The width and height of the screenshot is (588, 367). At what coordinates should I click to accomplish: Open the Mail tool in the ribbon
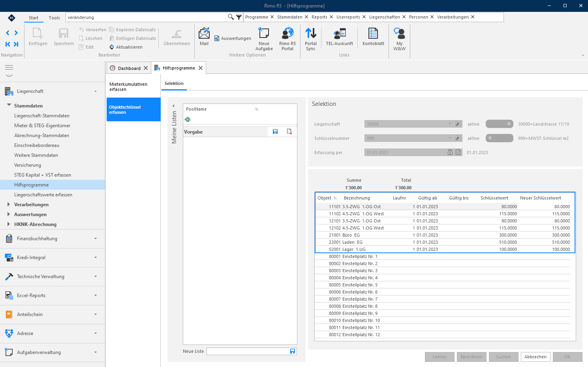(204, 37)
